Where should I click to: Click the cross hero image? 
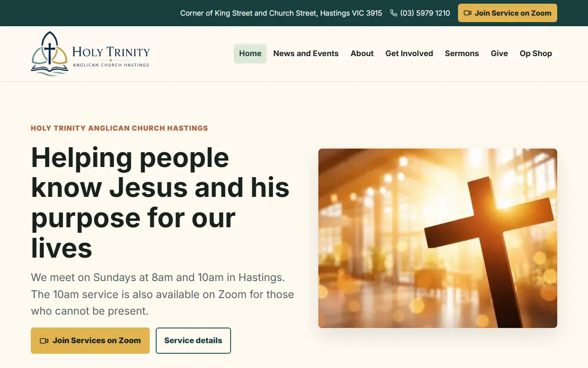[x=438, y=238]
